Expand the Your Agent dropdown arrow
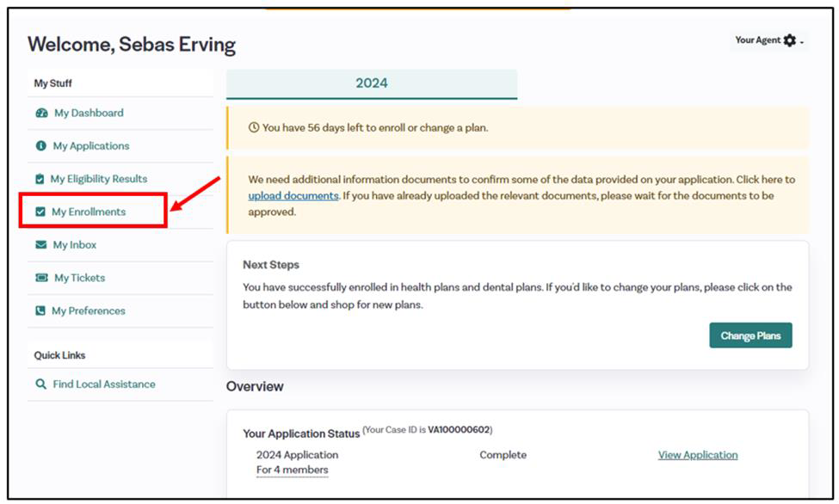Screen dimensions: 839x504 tap(802, 42)
